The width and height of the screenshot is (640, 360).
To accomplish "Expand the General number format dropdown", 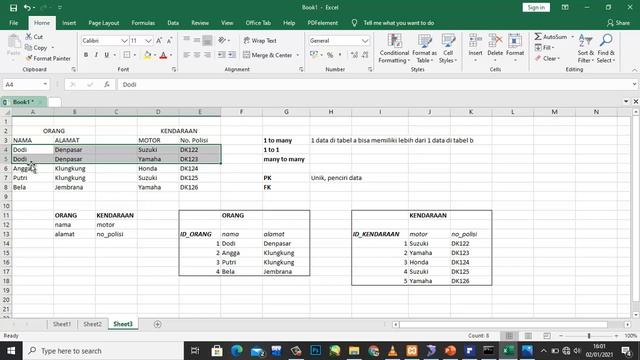I will click(365, 40).
